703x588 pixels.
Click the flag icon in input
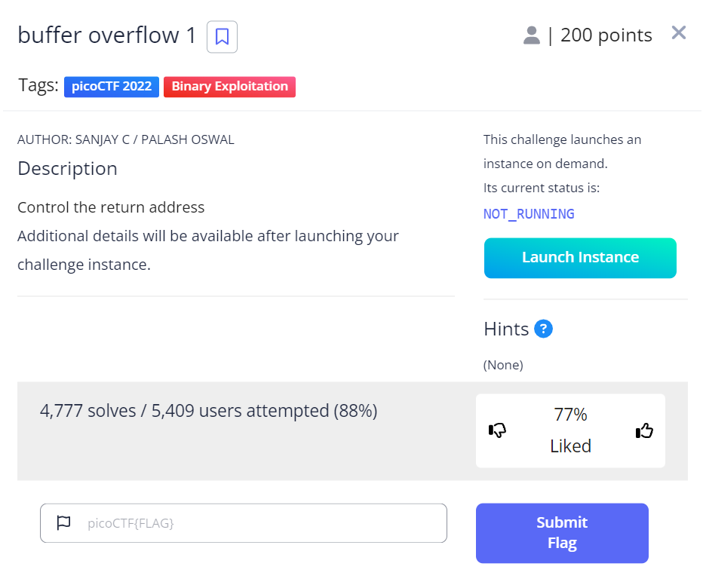63,522
